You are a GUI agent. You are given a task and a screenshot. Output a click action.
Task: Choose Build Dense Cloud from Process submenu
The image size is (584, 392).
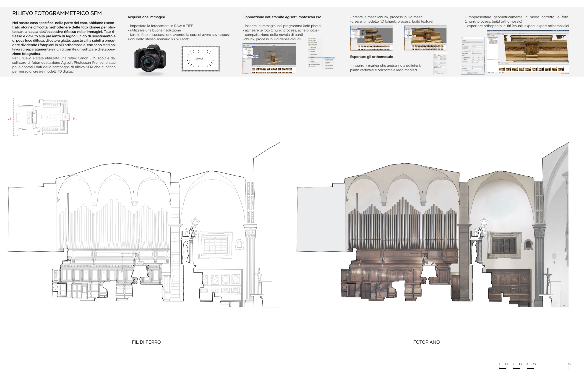point(329,61)
